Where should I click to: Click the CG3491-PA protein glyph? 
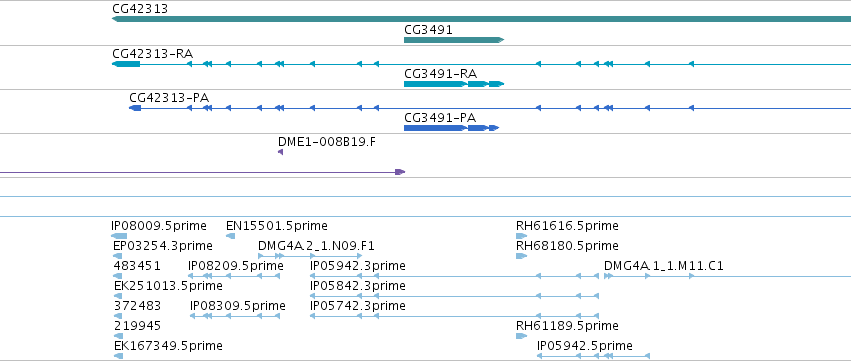[452, 128]
